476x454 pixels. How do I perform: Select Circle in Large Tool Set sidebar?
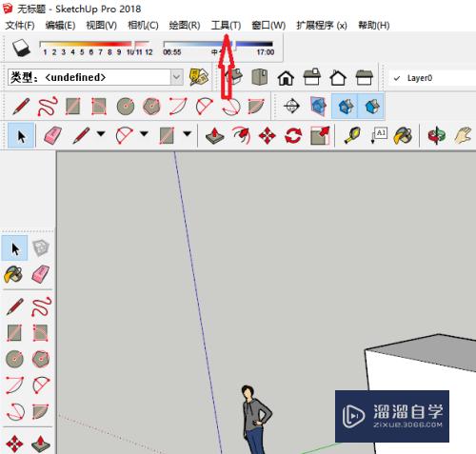click(14, 359)
